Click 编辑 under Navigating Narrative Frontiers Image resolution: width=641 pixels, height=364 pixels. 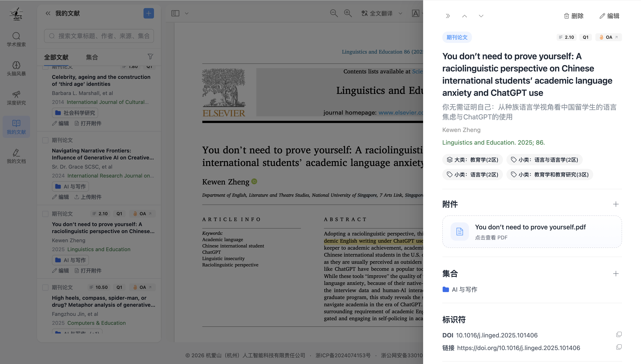[x=60, y=197]
